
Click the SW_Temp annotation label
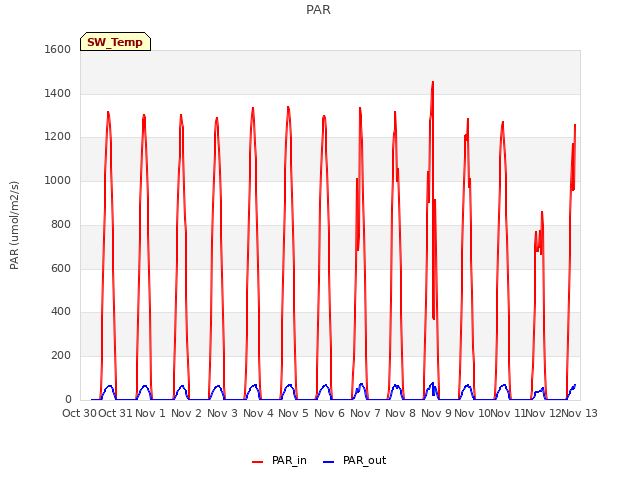click(115, 42)
